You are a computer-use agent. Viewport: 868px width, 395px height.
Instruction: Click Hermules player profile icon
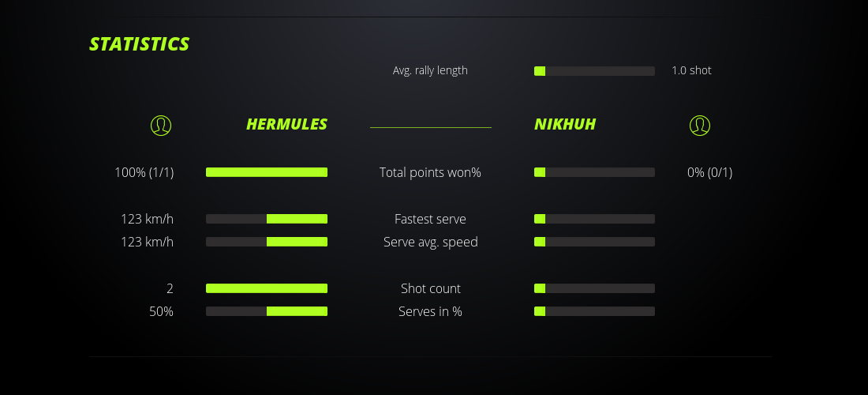click(x=161, y=125)
